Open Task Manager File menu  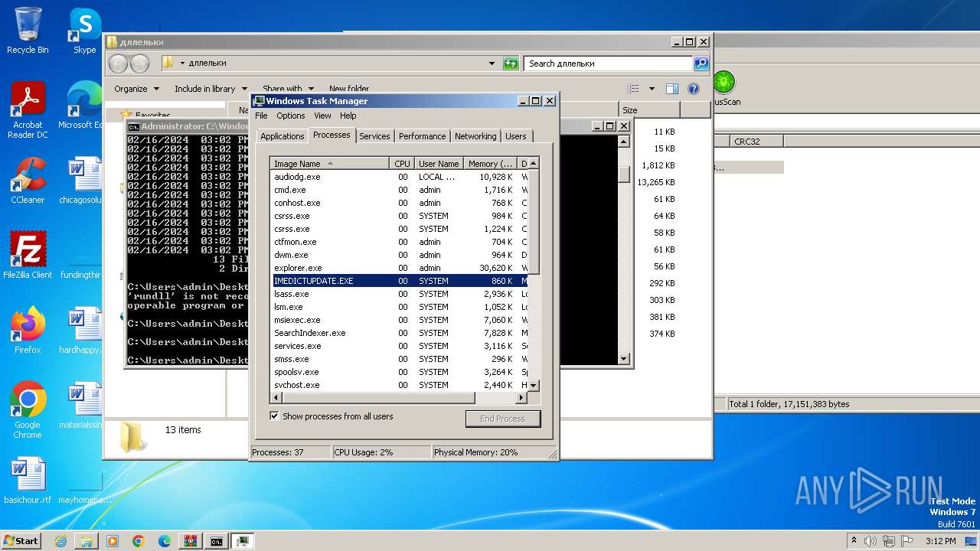pyautogui.click(x=261, y=116)
